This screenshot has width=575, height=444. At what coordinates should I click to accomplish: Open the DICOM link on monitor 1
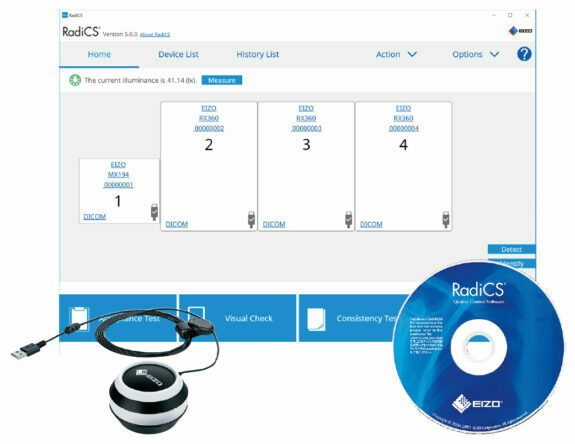(95, 216)
